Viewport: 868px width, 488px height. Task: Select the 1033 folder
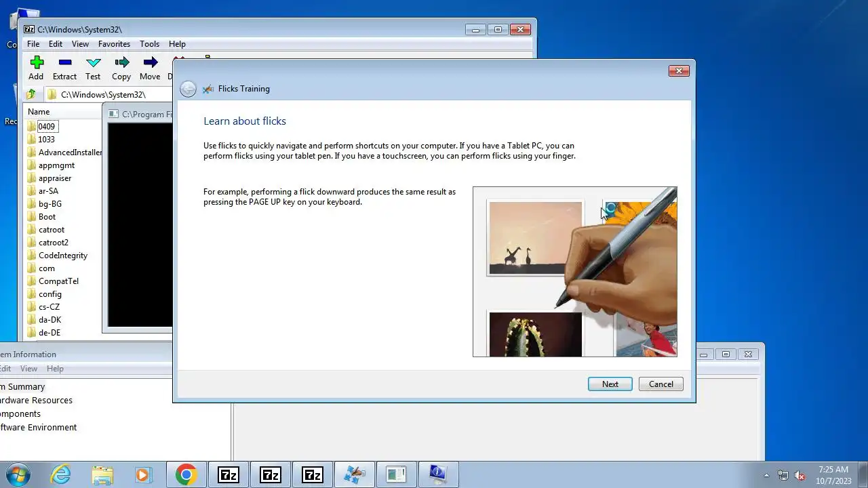47,139
